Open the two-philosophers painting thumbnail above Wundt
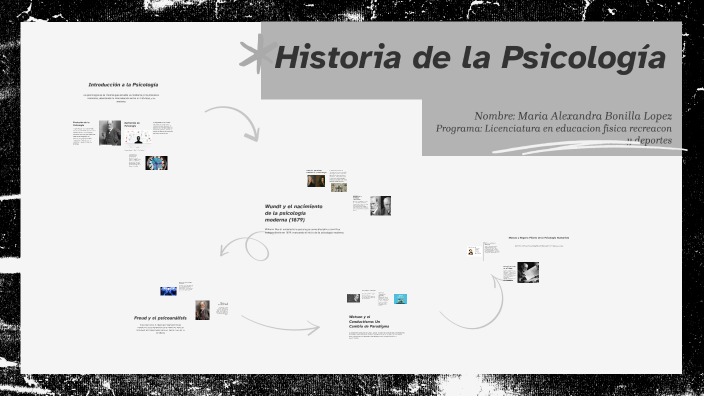This screenshot has height=396, width=704. 316,181
